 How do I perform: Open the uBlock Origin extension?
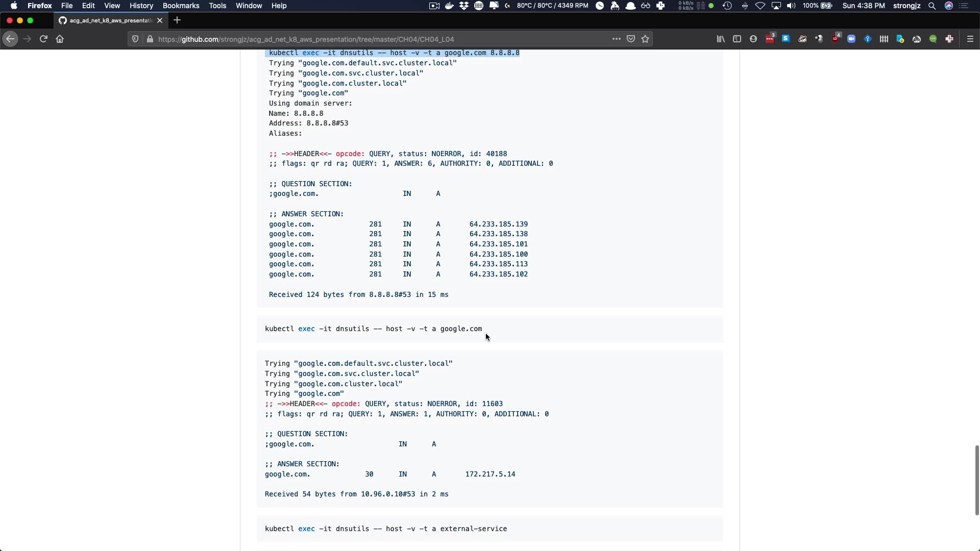coord(835,39)
